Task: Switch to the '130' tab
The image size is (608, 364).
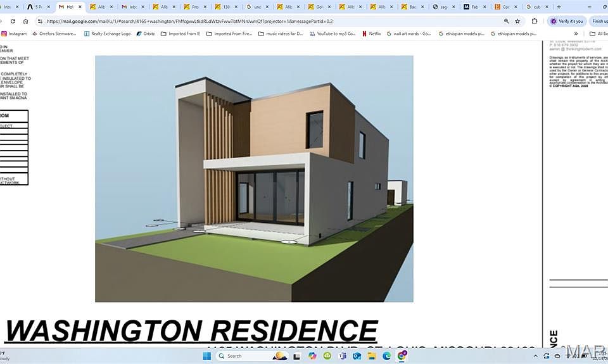Action: coord(225,6)
